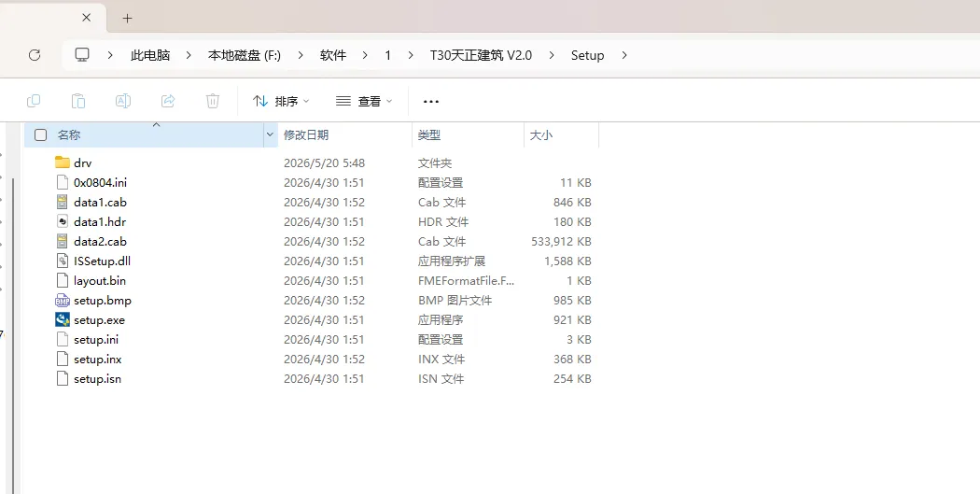The width and height of the screenshot is (980, 494).
Task: Click the file name data1.hdr
Action: [x=100, y=222]
